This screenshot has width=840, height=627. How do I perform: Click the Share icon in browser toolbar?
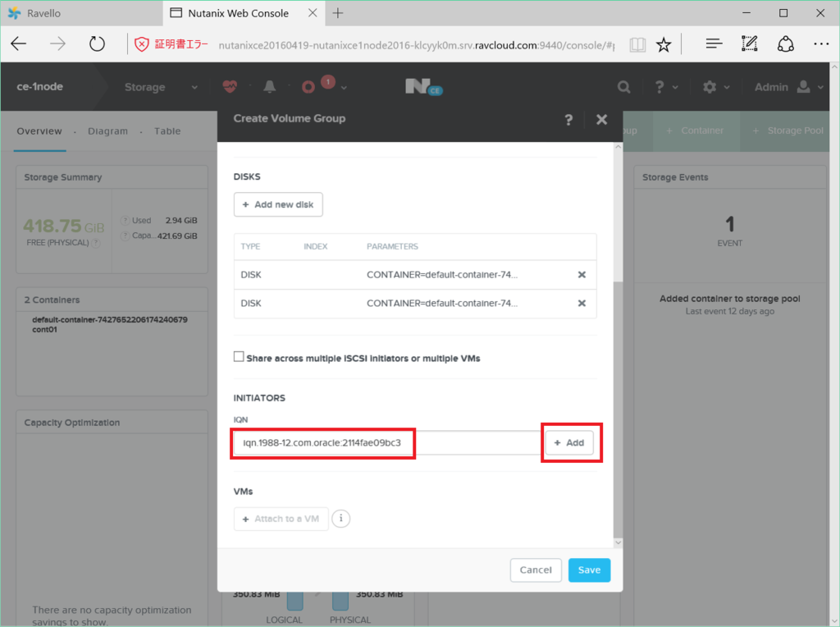click(x=785, y=44)
